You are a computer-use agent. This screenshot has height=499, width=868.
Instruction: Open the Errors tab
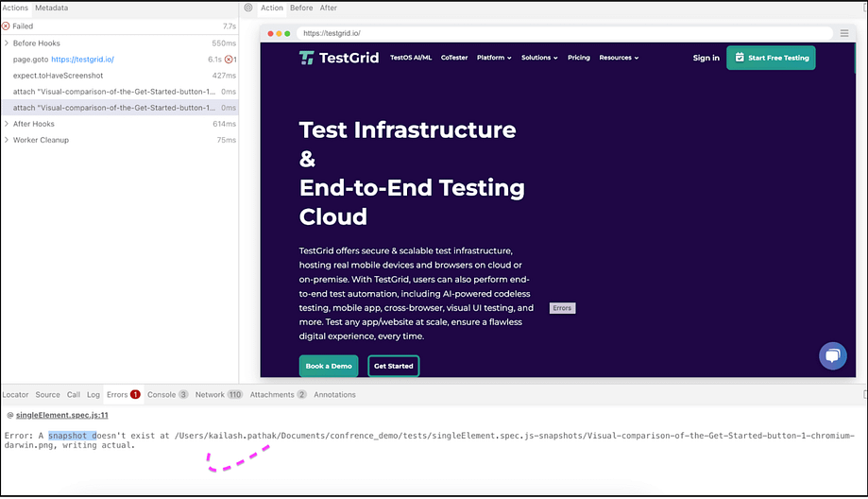click(124, 395)
